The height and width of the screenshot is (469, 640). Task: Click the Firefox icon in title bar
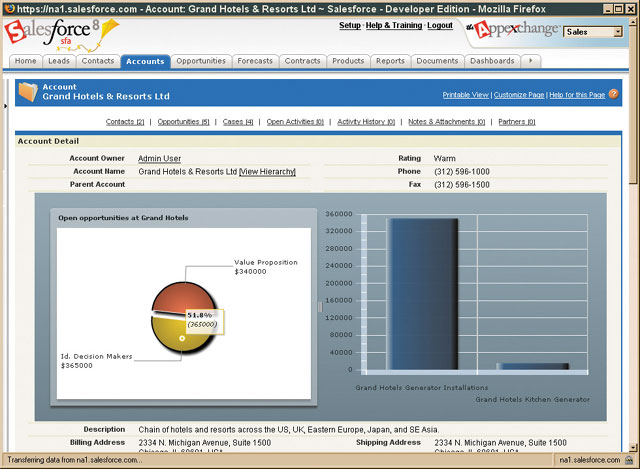9,8
